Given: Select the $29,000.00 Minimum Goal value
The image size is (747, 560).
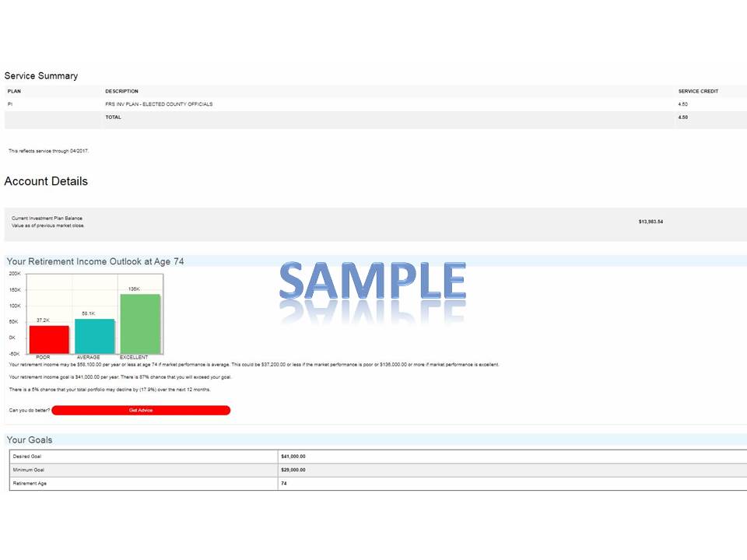Looking at the screenshot, I should click(x=293, y=470).
